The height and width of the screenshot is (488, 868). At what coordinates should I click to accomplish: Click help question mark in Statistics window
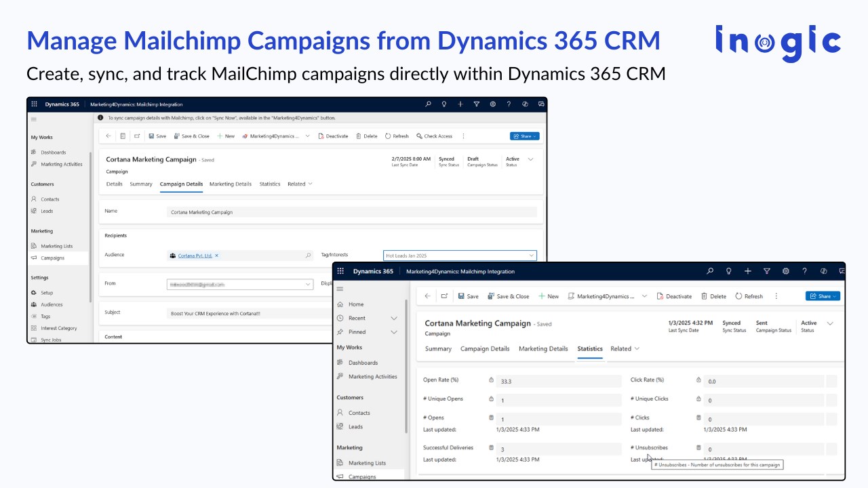[x=805, y=271]
